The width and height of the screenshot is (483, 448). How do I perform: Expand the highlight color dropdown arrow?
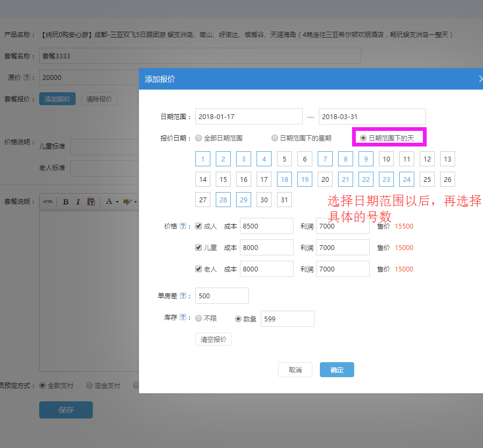[x=136, y=202]
